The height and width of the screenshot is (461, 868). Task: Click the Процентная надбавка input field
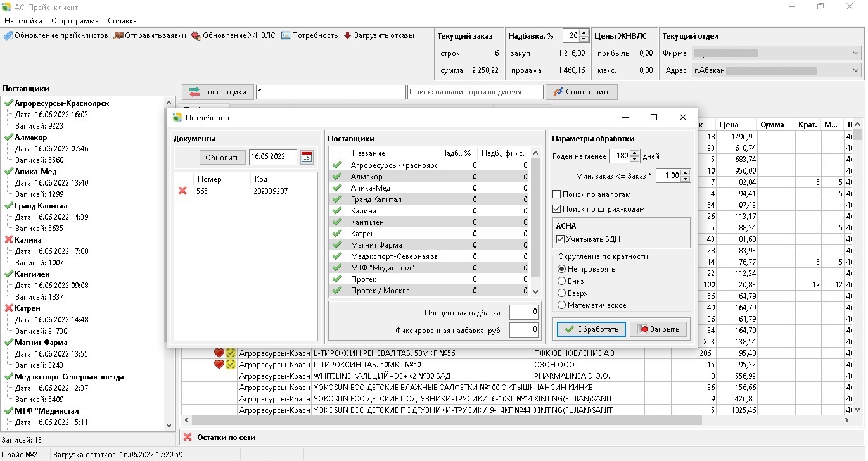(524, 312)
